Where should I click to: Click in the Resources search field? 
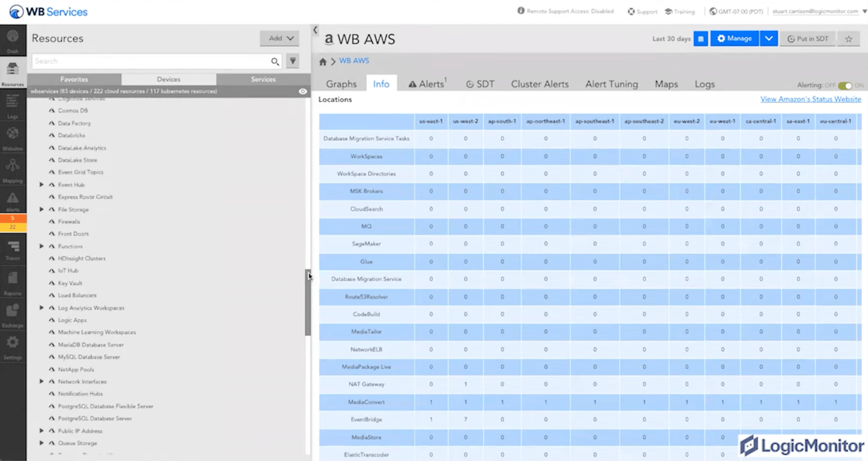(151, 61)
